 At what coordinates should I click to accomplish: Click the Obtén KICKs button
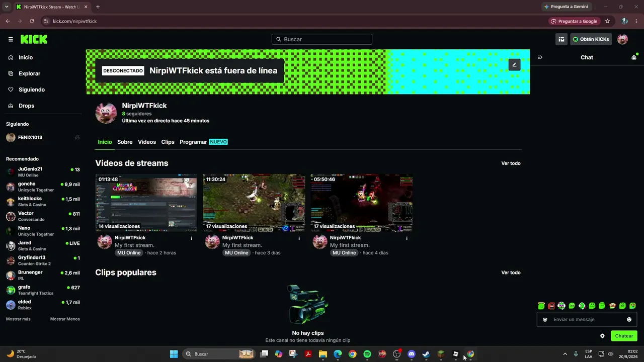click(x=591, y=39)
